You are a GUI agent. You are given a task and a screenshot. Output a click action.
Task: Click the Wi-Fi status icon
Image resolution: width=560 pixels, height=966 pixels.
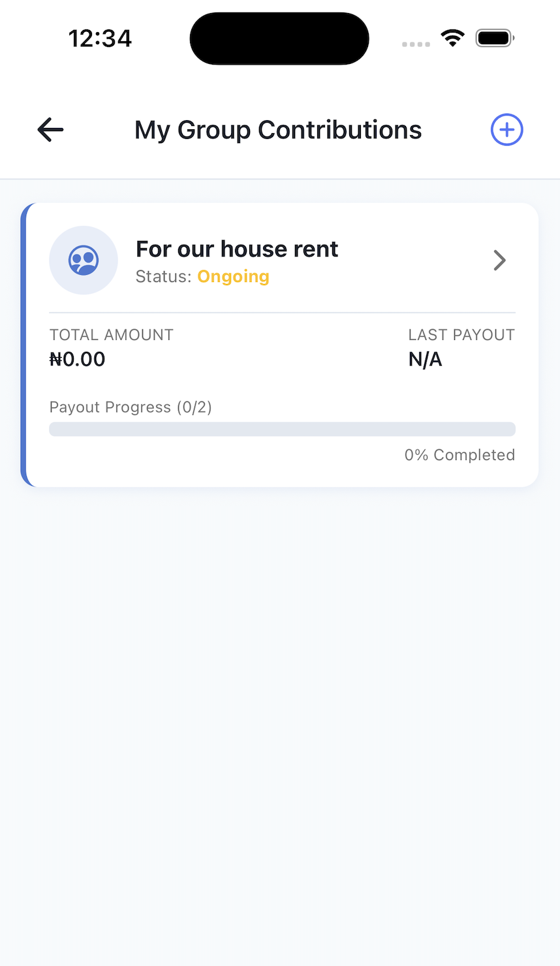[452, 38]
